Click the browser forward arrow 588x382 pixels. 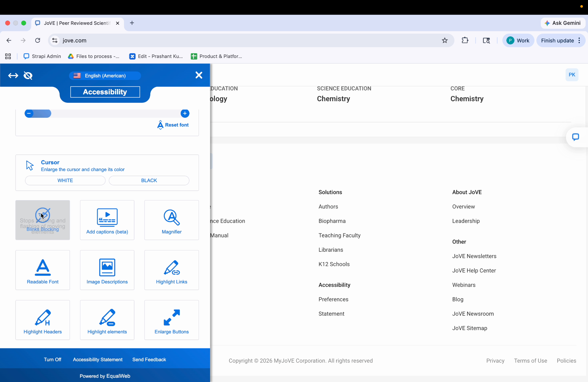coord(23,40)
